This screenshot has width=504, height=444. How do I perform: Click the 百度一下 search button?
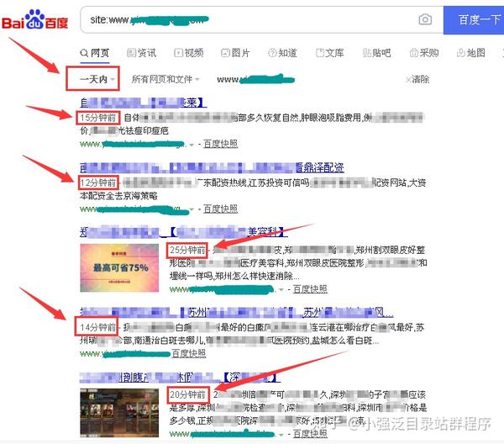[474, 20]
